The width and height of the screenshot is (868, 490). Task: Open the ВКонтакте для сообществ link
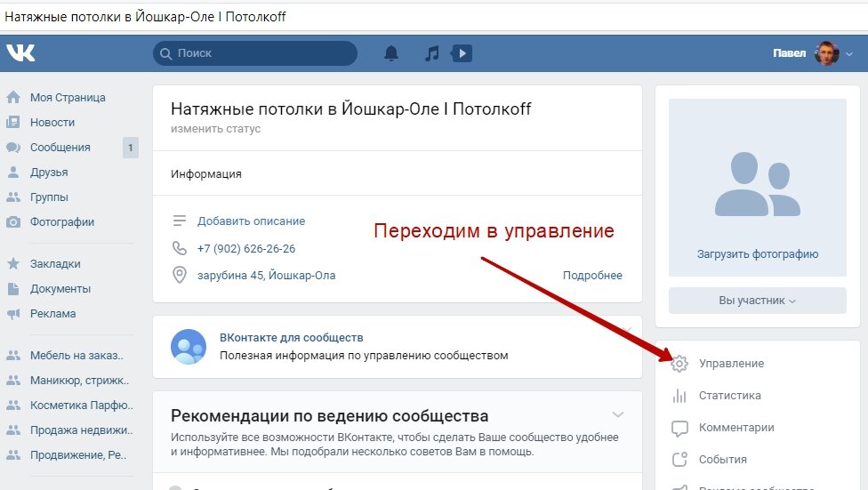[x=291, y=337]
